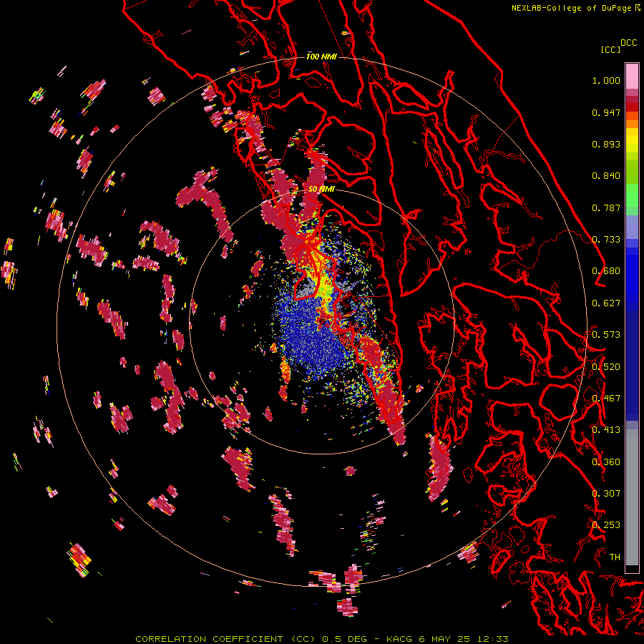Click the 0.840 color scale value
The image size is (644, 644).
[x=606, y=176]
